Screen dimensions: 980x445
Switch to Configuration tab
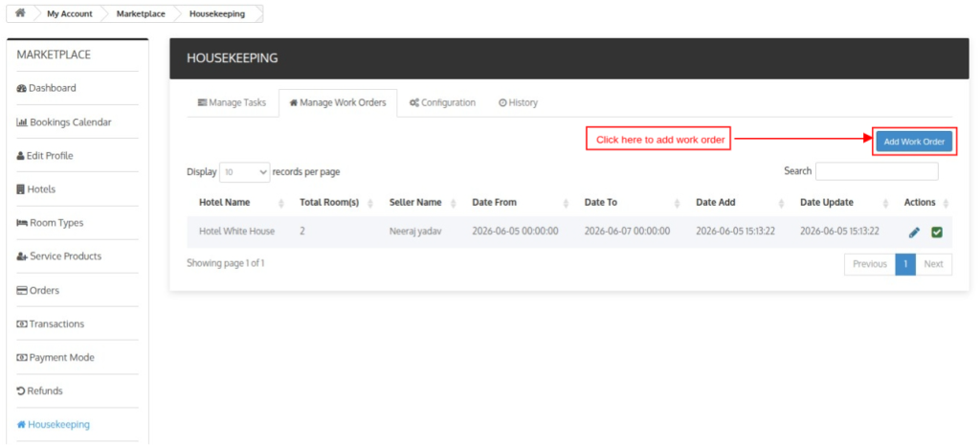point(442,102)
